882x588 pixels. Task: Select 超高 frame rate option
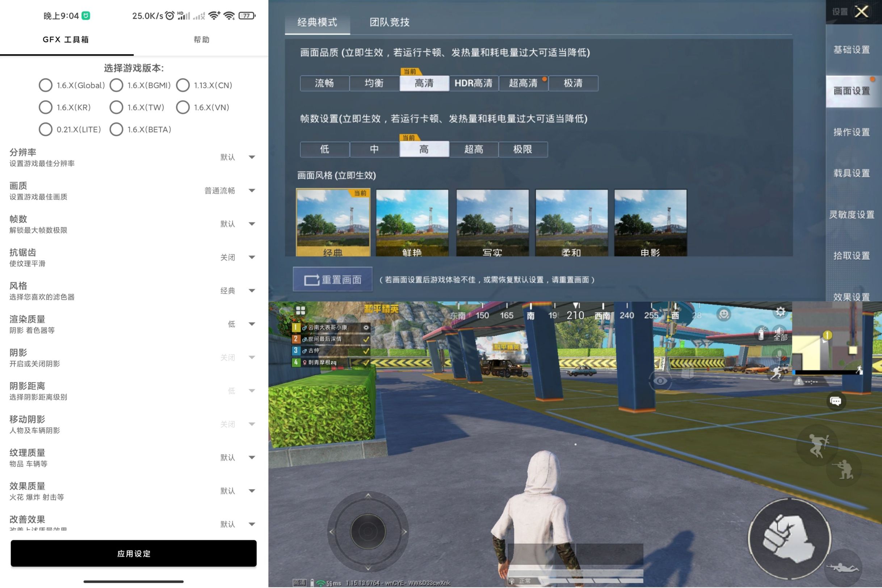[474, 149]
